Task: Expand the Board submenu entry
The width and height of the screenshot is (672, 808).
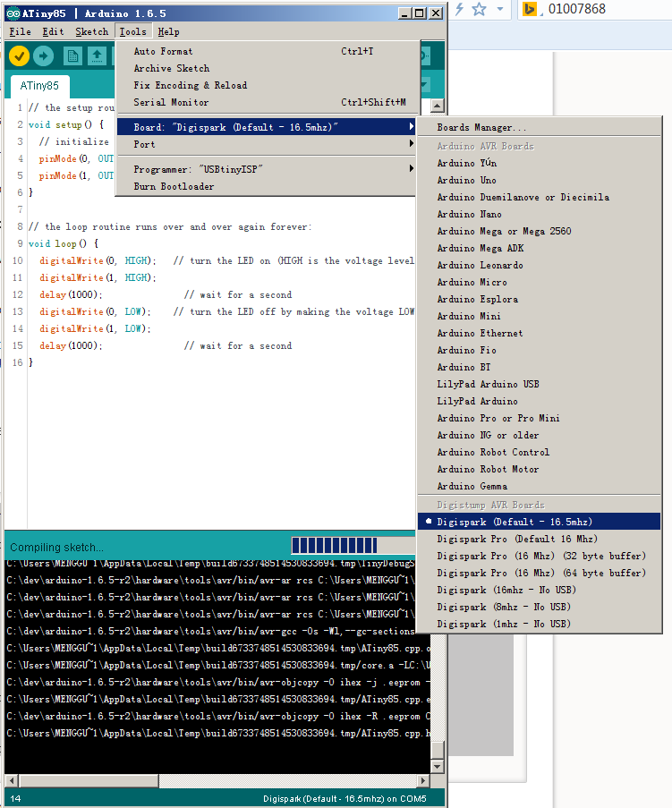Action: (266, 127)
